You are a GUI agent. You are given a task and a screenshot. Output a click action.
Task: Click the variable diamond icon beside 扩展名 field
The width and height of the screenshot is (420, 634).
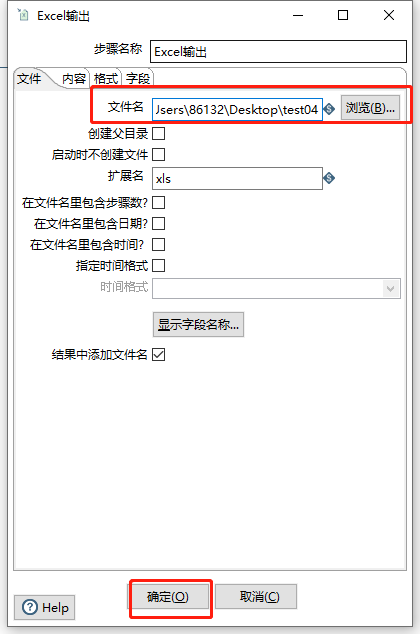tap(329, 178)
